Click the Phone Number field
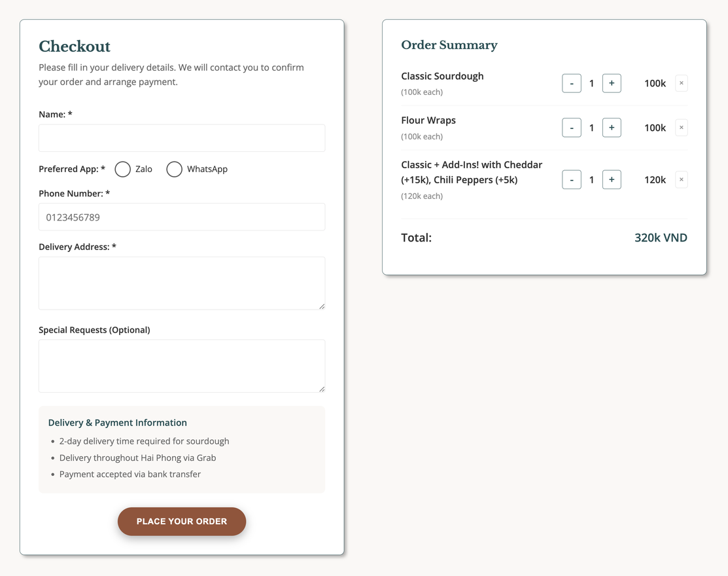 (182, 217)
